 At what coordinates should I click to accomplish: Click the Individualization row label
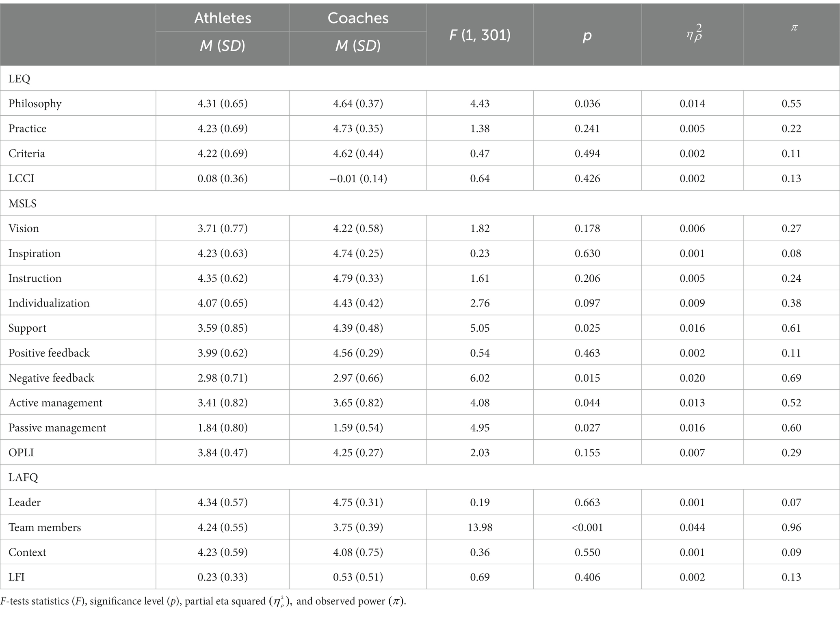tap(49, 303)
